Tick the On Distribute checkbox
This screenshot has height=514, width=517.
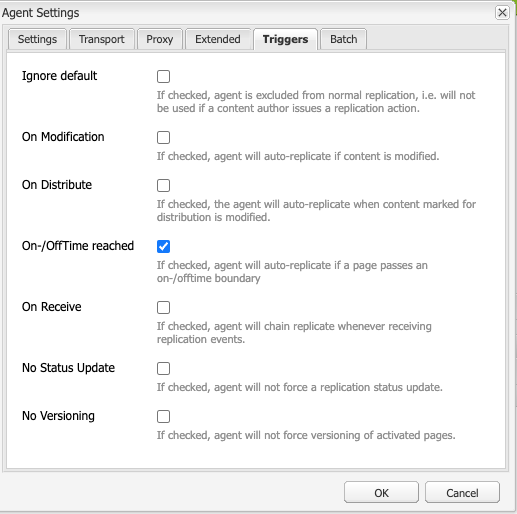163,185
